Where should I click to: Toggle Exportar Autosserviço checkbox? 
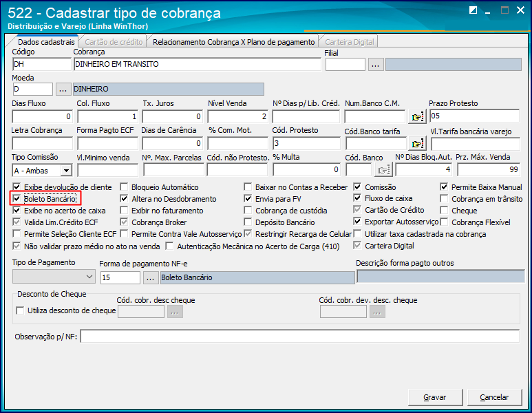[357, 222]
